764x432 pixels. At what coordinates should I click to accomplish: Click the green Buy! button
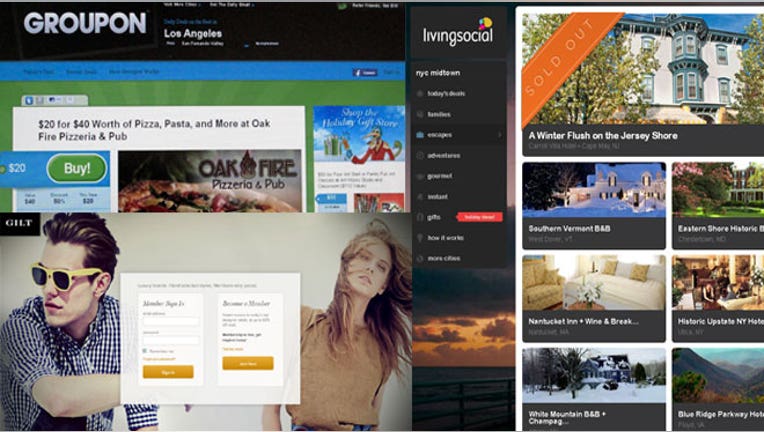click(77, 169)
